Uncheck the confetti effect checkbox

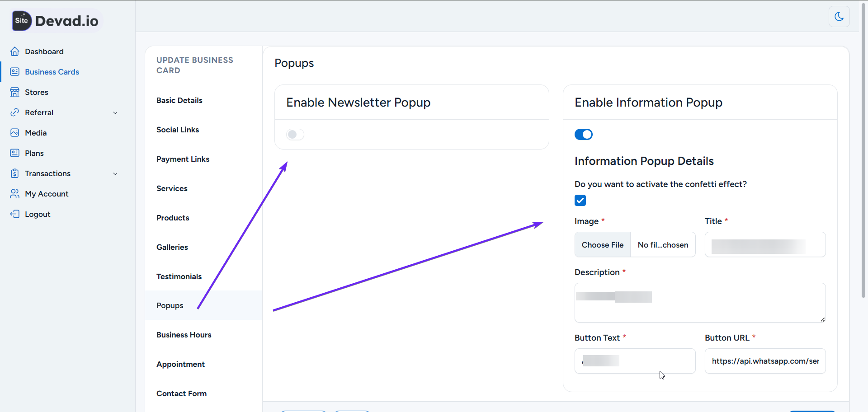coord(580,200)
